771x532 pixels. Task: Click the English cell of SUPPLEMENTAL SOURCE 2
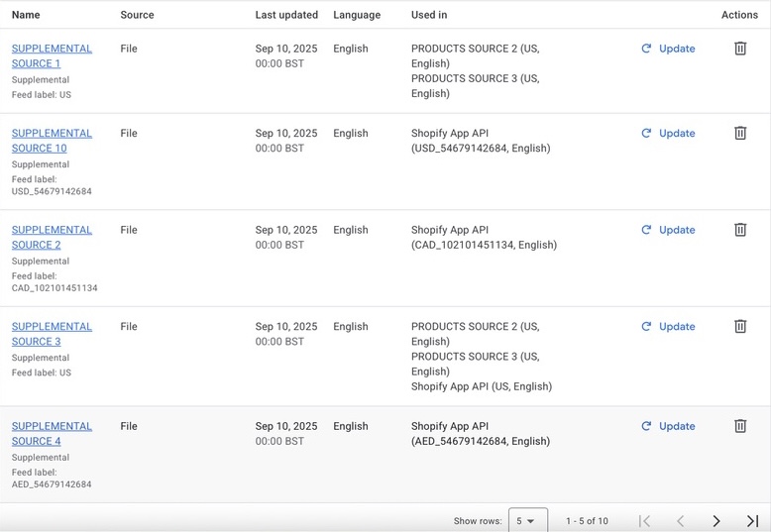coord(351,230)
